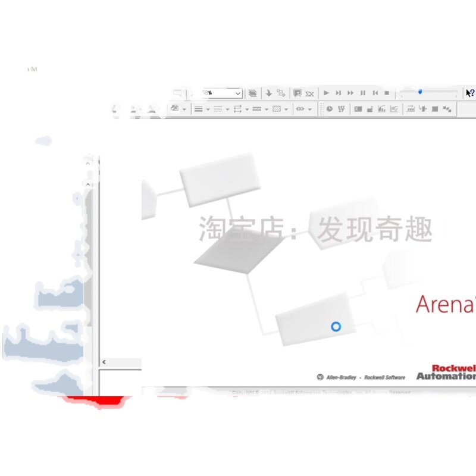Click the solid square icon on the animate toolbar
476x476 pixels.
(x=435, y=109)
